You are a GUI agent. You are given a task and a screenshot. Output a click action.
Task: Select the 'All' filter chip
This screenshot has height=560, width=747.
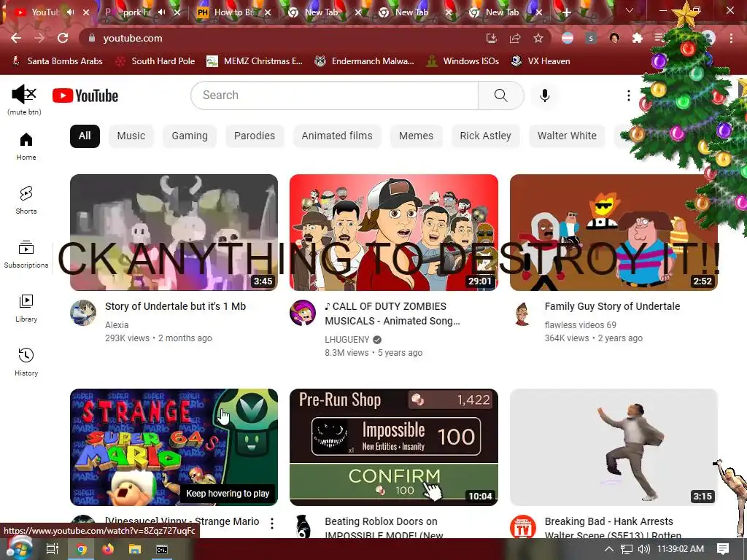pyautogui.click(x=85, y=136)
